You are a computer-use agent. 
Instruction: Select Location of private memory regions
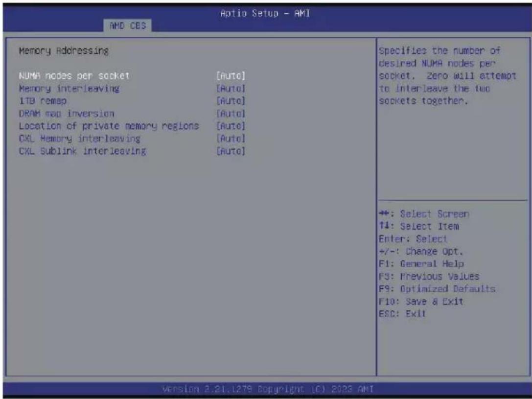pos(109,126)
